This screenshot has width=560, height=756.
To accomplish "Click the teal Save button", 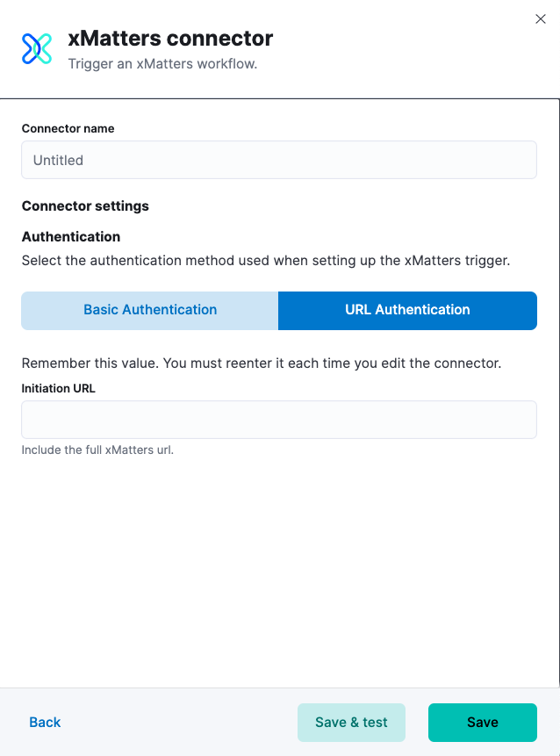I will point(482,722).
